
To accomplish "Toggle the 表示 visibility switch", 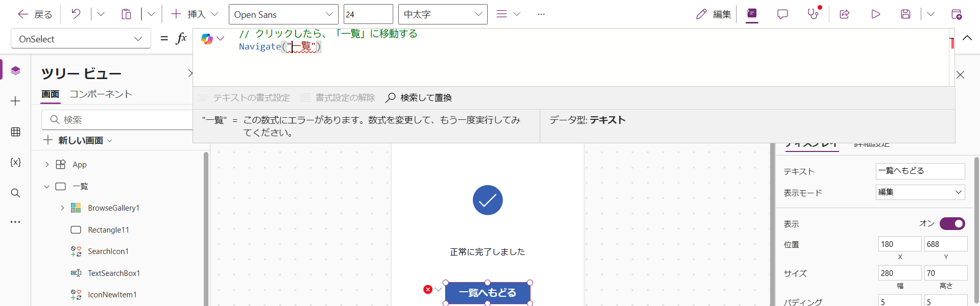I will tap(952, 223).
